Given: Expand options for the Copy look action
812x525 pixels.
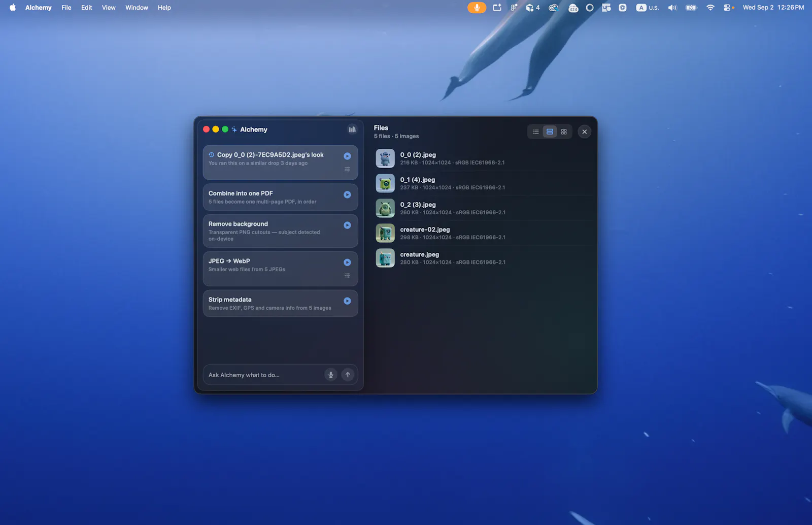Looking at the screenshot, I should (347, 169).
